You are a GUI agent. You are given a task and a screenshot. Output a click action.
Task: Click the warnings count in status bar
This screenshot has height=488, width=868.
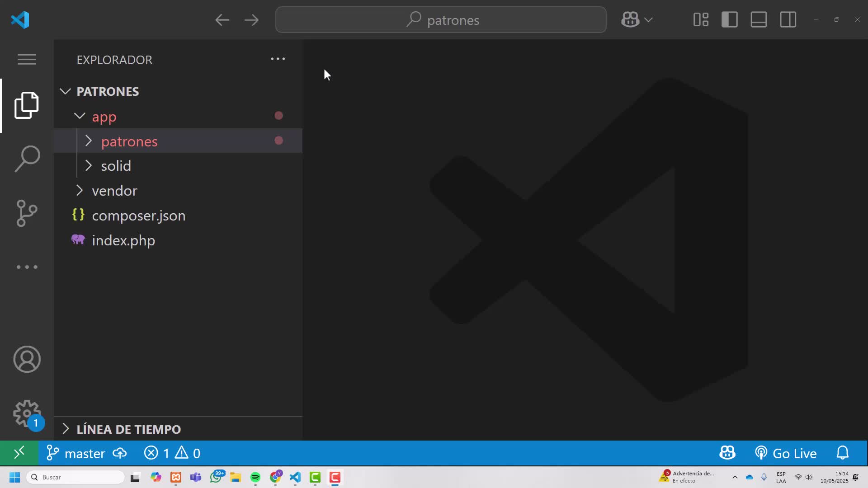[188, 453]
